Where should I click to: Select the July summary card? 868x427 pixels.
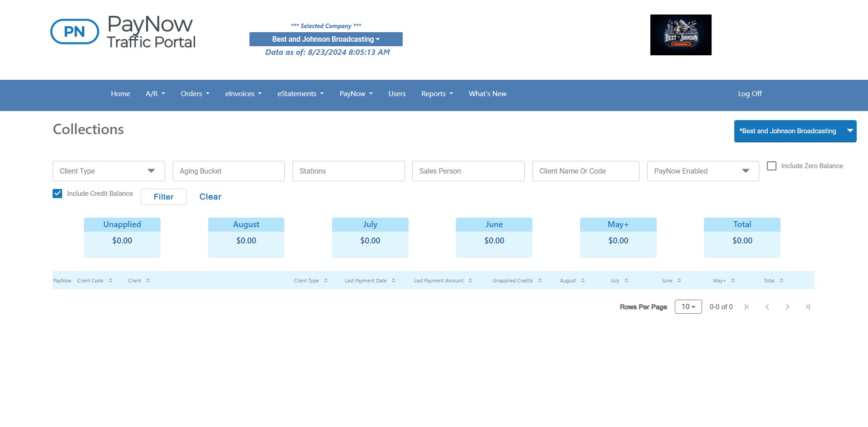tap(370, 238)
